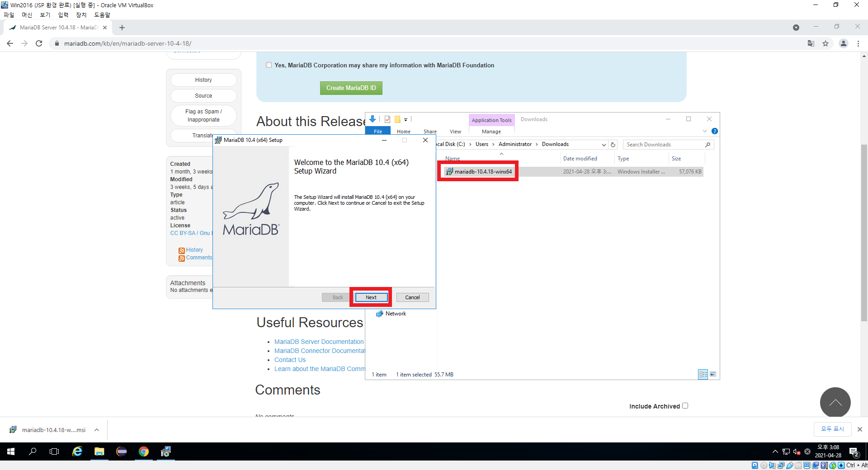Click Next in the MariaDB Setup wizard
This screenshot has height=470, width=868.
371,297
